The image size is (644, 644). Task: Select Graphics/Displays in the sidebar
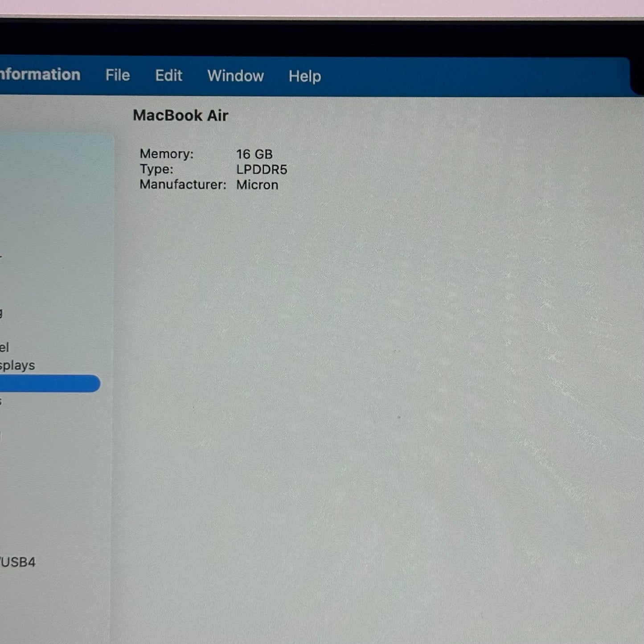[17, 365]
